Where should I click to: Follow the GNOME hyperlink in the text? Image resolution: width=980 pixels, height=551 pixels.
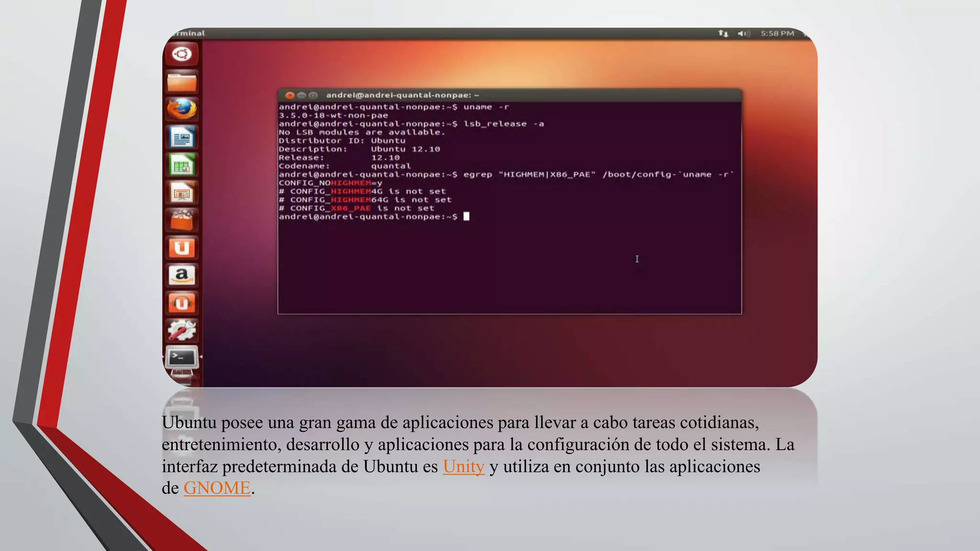point(217,488)
